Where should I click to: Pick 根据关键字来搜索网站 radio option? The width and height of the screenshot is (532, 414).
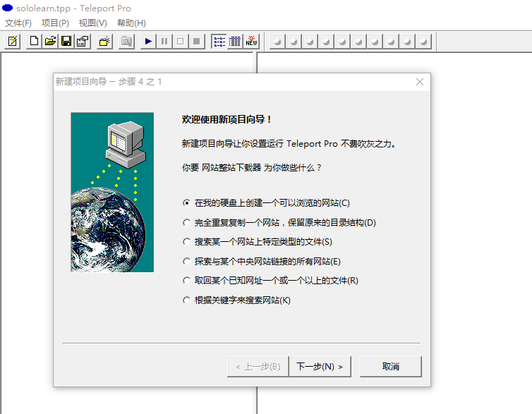[237, 300]
